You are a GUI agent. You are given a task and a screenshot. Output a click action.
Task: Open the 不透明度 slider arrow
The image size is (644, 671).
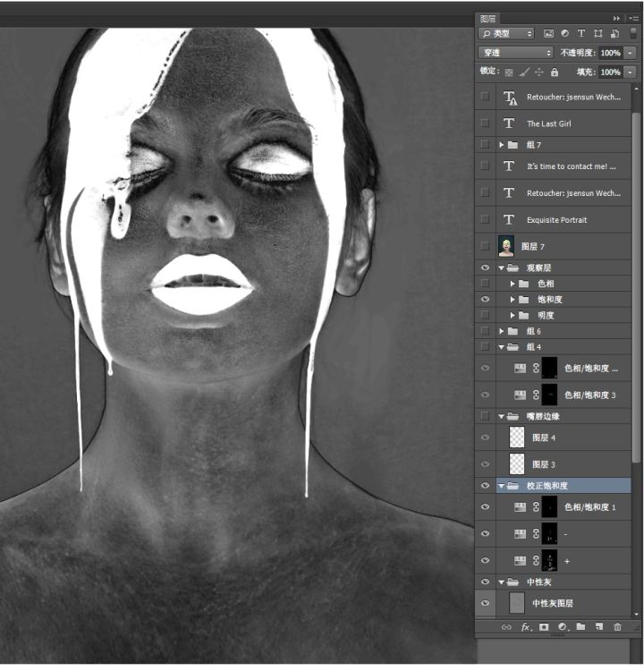(630, 53)
